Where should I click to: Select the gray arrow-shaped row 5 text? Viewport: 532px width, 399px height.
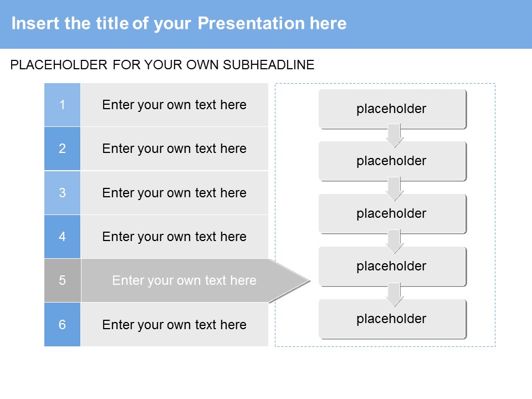184,280
